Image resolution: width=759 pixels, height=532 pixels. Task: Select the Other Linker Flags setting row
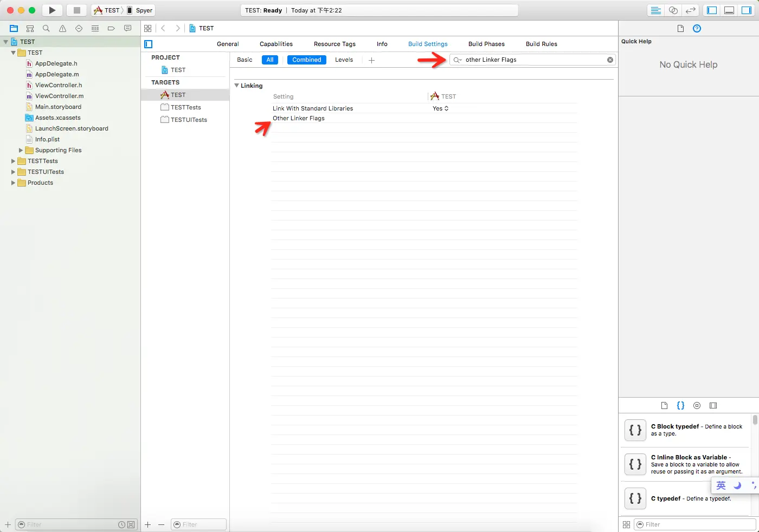point(424,118)
